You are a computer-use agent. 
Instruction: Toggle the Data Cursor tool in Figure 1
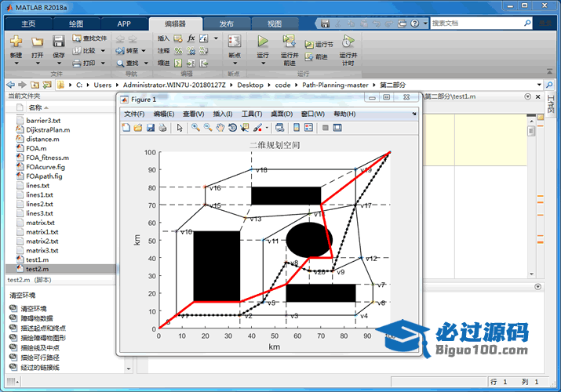245,128
